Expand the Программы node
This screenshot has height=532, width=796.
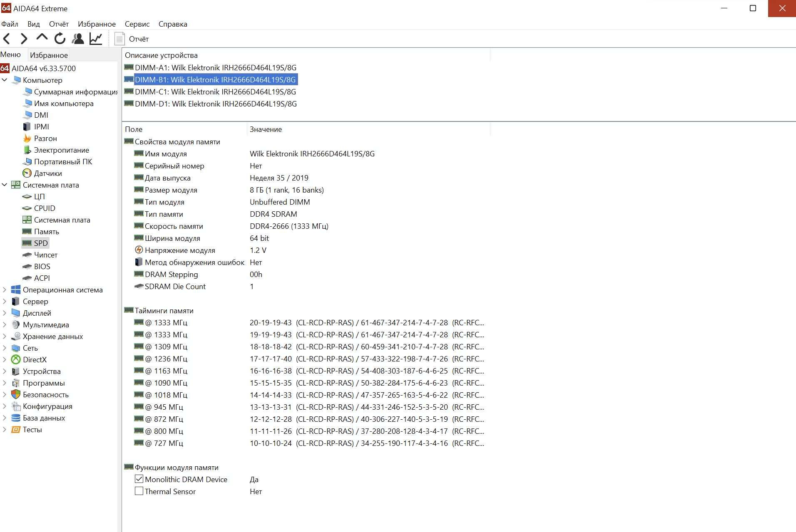[5, 383]
